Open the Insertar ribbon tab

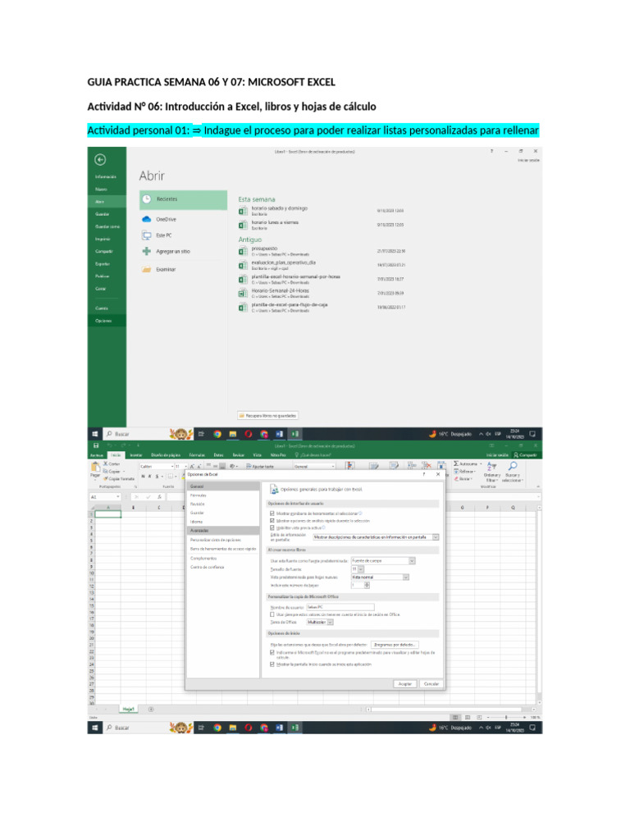coord(136,454)
